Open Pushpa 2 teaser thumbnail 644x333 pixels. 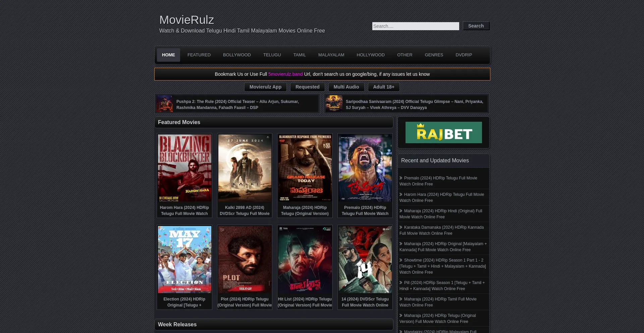point(165,104)
